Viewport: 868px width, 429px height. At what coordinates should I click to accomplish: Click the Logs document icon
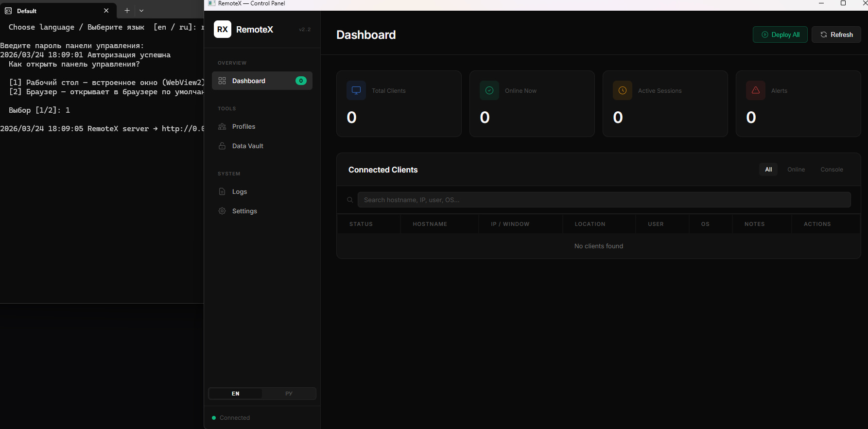coord(222,191)
